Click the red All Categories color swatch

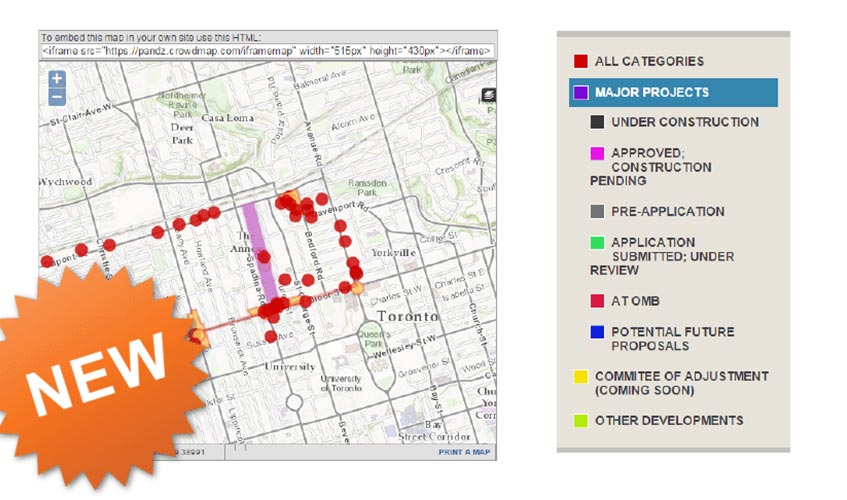(581, 62)
